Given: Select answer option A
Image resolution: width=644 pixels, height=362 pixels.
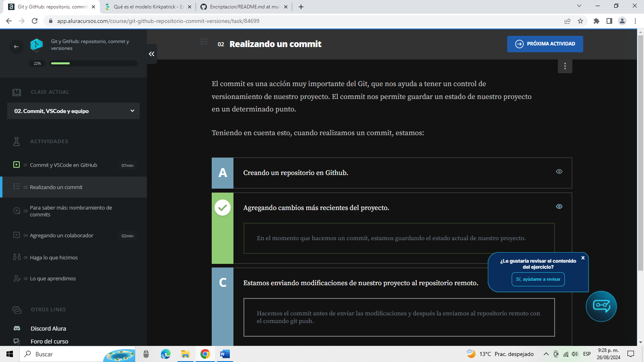Looking at the screenshot, I should point(223,173).
